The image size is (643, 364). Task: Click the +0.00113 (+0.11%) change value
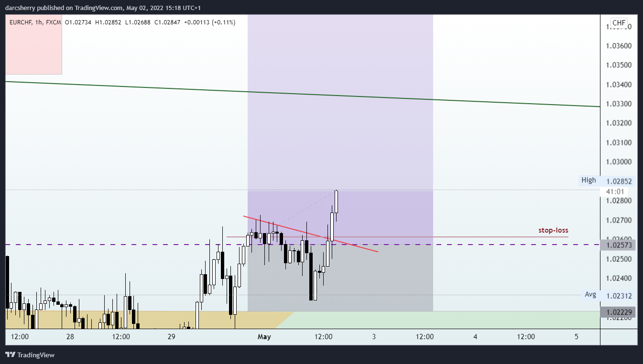coord(209,22)
